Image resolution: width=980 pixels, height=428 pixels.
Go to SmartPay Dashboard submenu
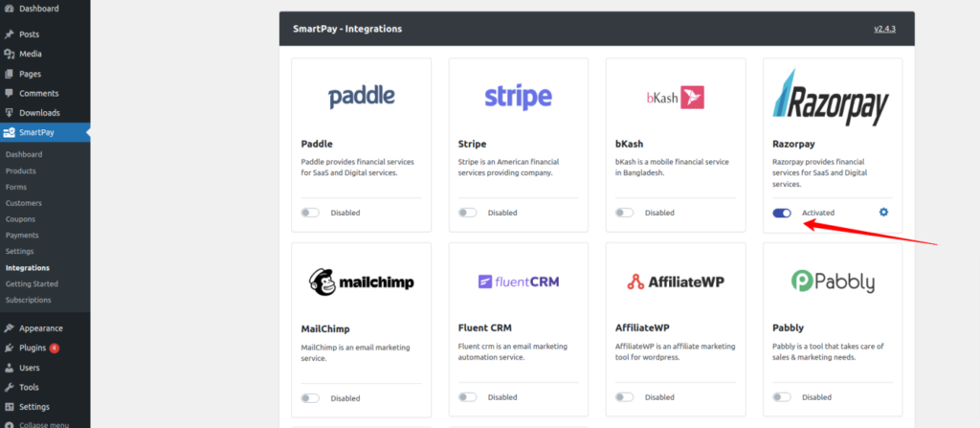click(x=24, y=154)
